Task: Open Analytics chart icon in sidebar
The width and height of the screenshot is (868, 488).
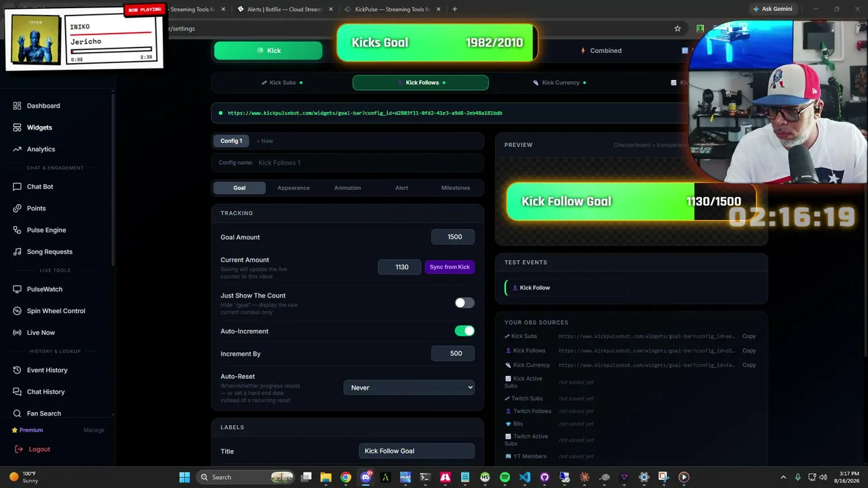Action: (17, 149)
